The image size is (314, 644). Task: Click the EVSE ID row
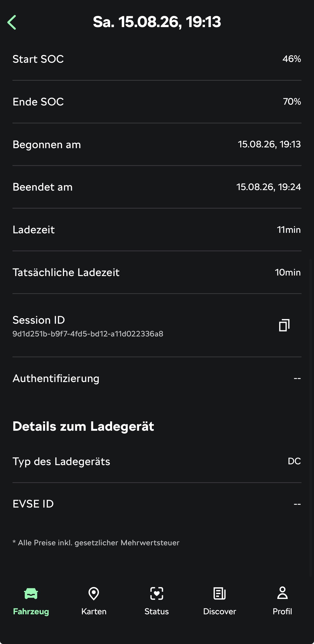pyautogui.click(x=157, y=504)
